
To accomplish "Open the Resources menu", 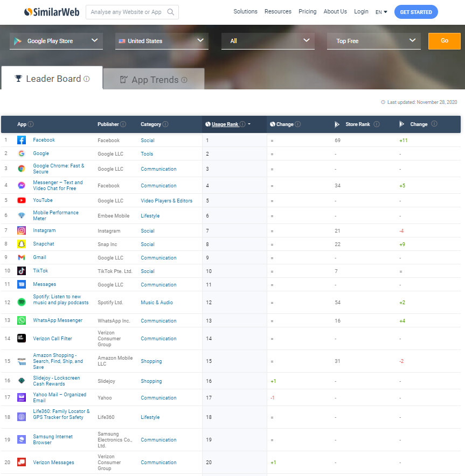I will pos(278,11).
